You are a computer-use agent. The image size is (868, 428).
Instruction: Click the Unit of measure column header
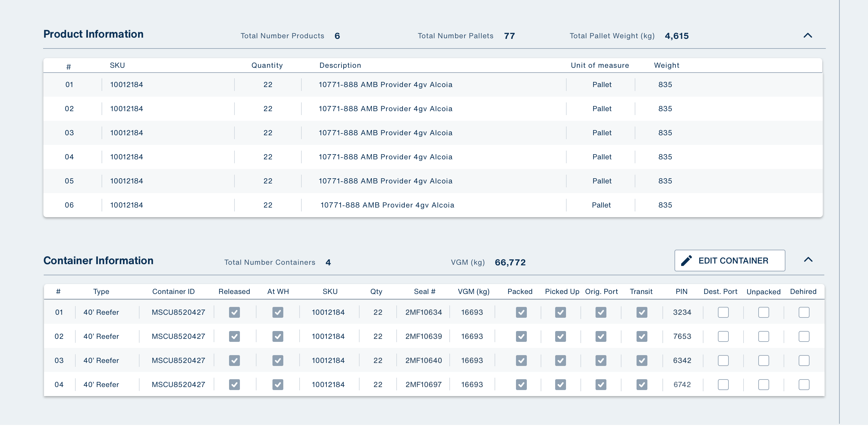(600, 65)
